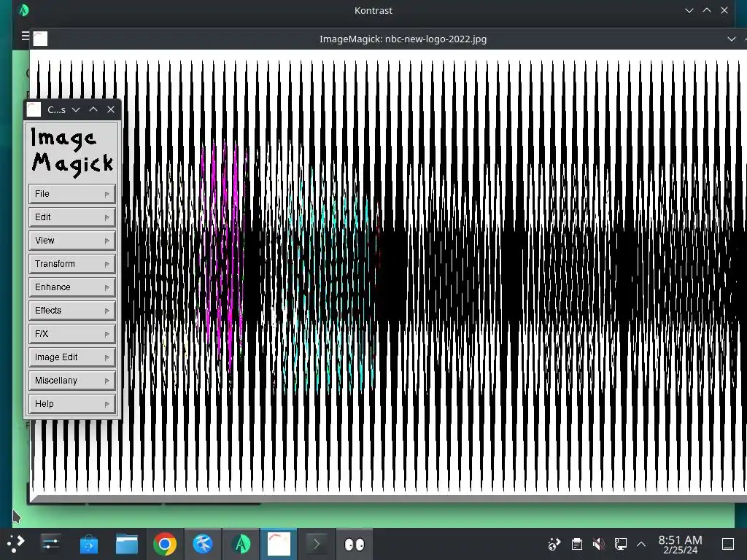Minimize the ImageMagick image window
This screenshot has height=560, width=747.
pos(731,39)
